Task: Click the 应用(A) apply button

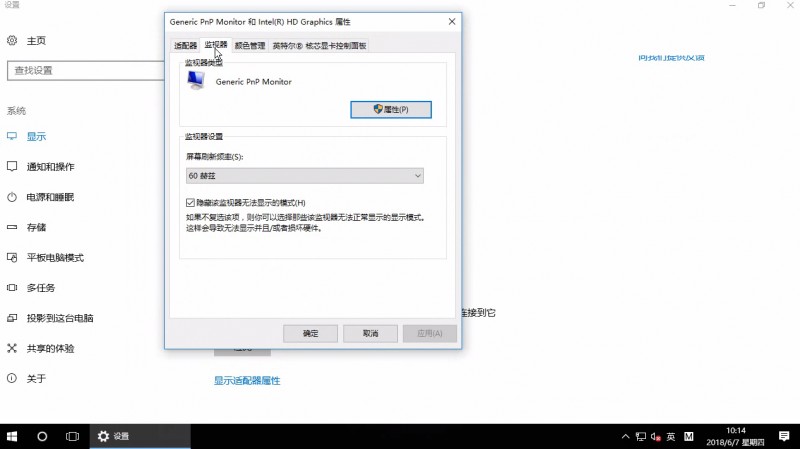Action: click(x=430, y=333)
